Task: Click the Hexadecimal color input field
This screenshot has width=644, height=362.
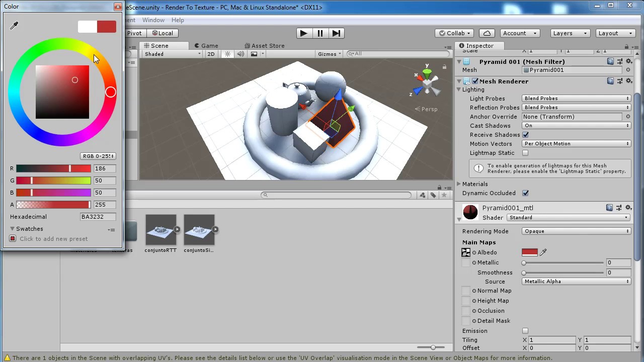Action: (x=98, y=217)
